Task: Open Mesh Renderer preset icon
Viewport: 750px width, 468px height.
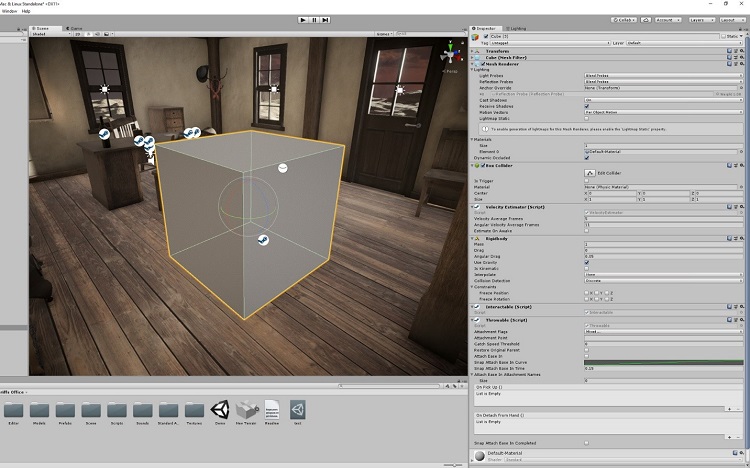Action: point(736,63)
